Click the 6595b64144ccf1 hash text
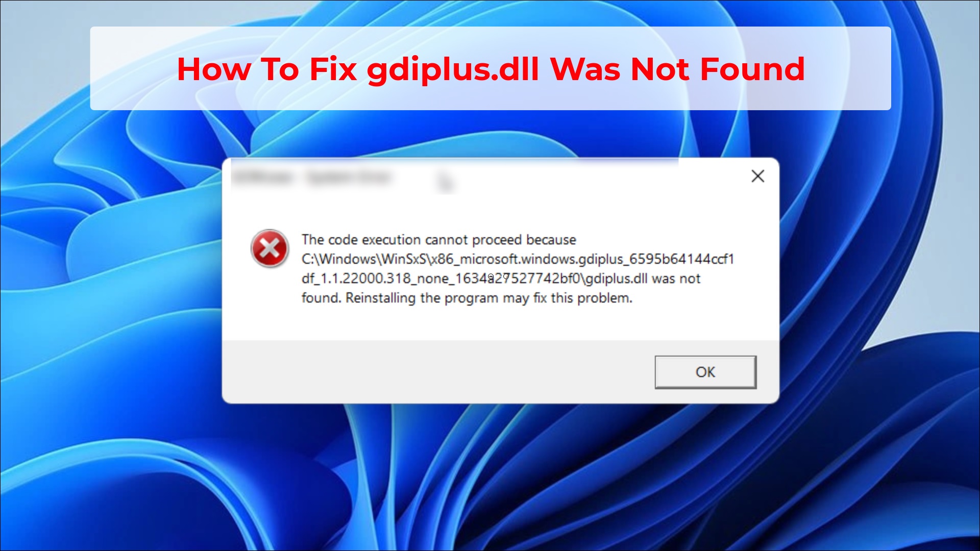Screen dimensions: 980x551 coord(681,259)
